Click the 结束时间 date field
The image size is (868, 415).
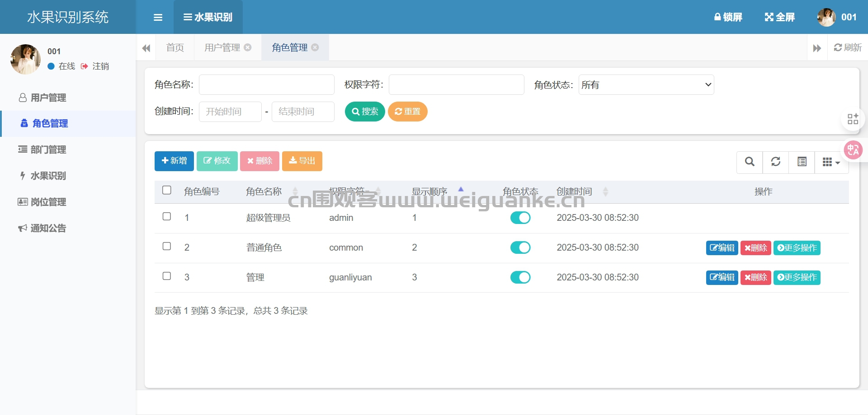[303, 112]
